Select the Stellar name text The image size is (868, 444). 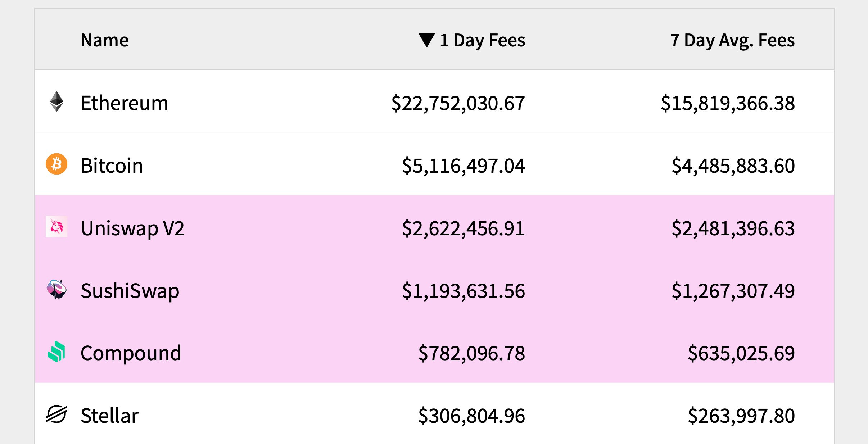click(x=110, y=416)
